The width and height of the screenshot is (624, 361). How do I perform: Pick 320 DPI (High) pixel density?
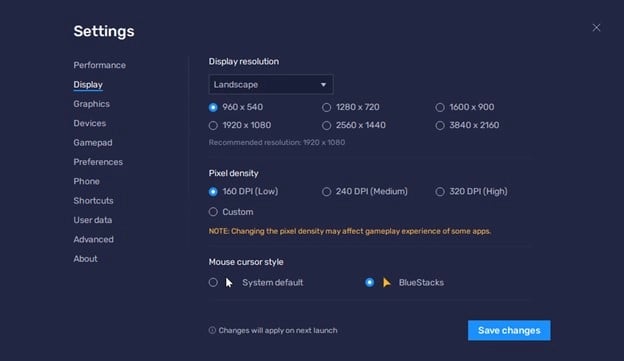440,192
